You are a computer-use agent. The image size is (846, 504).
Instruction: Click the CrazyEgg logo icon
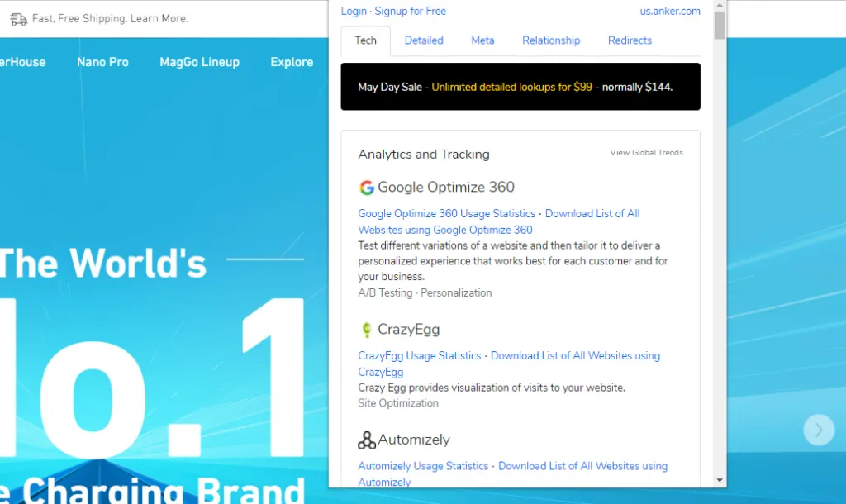(367, 330)
